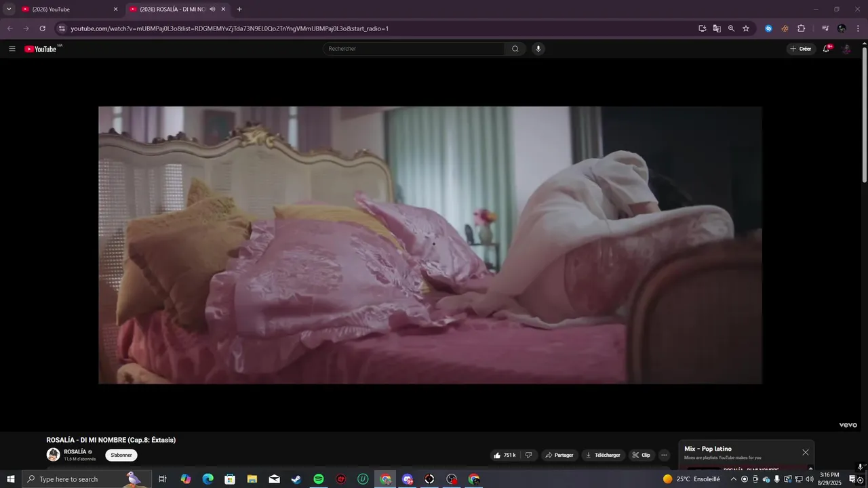This screenshot has width=868, height=488.
Task: Open ROSALÍA channel name link
Action: (75, 452)
